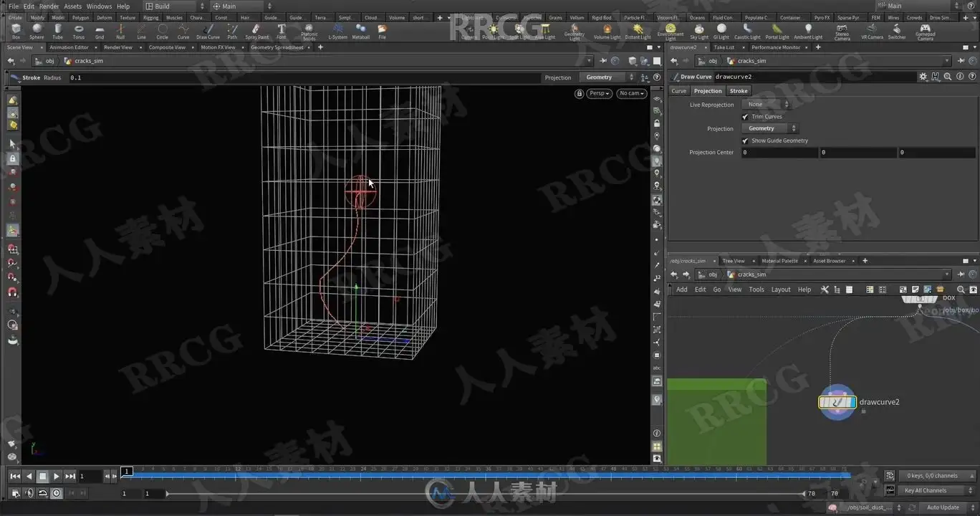This screenshot has height=516, width=980.
Task: Switch to the Stroke parameter tab
Action: (739, 91)
